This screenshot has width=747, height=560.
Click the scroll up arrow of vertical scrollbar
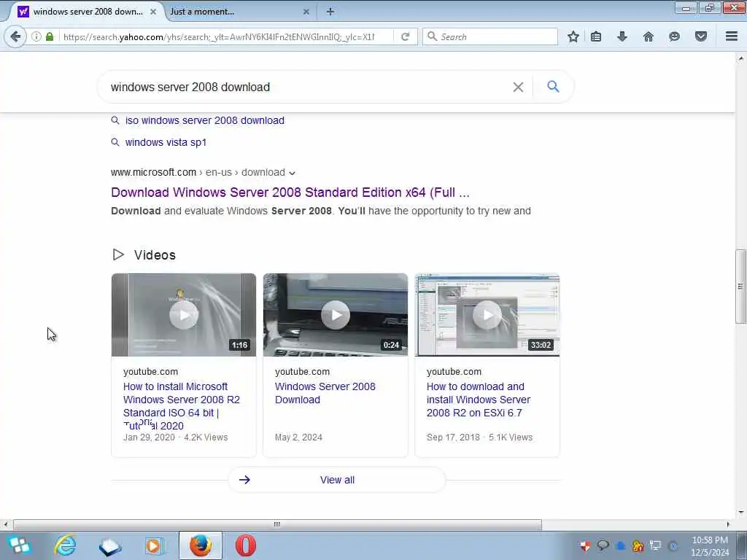point(740,58)
